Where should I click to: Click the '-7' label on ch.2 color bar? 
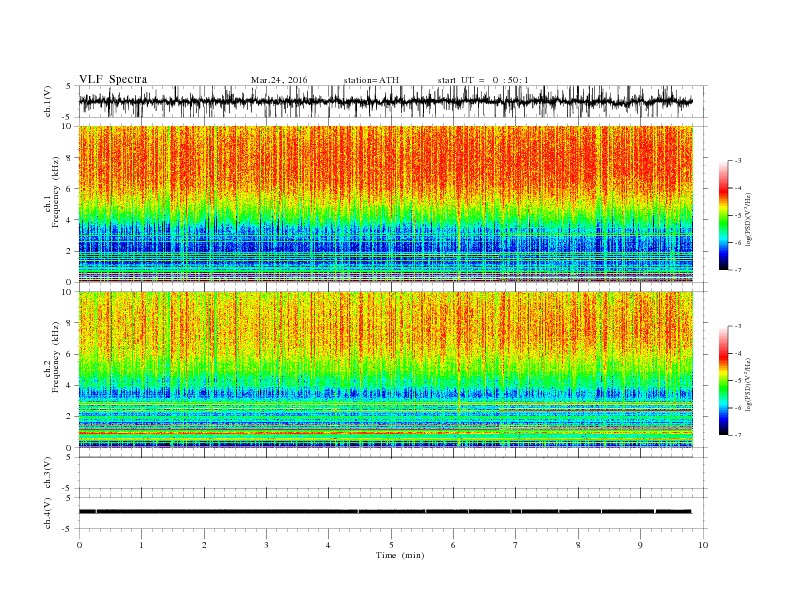click(737, 435)
